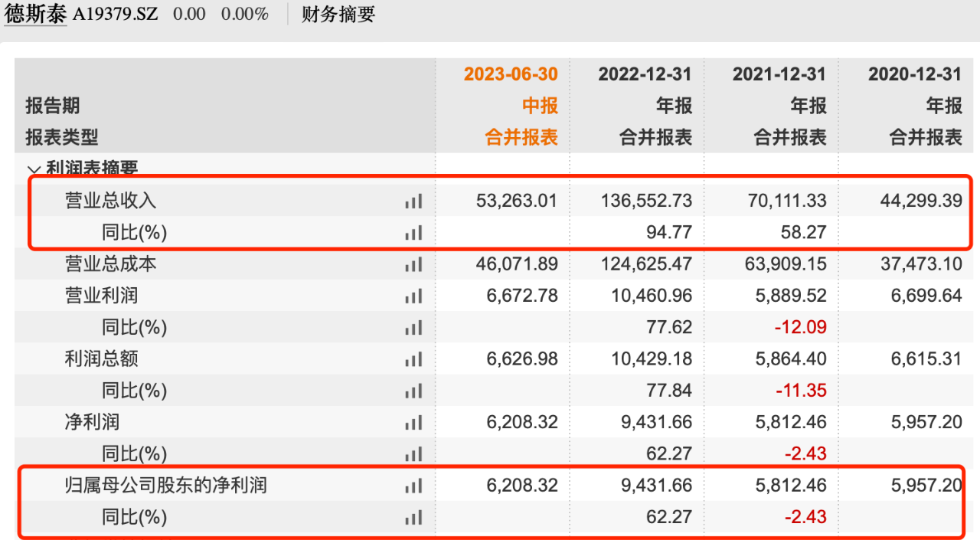Click growth value 77.62
This screenshot has width=980, height=540.
[x=669, y=328]
